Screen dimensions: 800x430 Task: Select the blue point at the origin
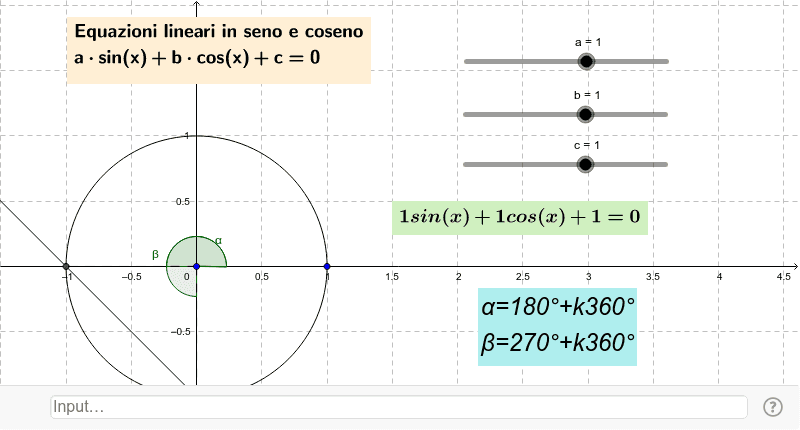pos(196,266)
